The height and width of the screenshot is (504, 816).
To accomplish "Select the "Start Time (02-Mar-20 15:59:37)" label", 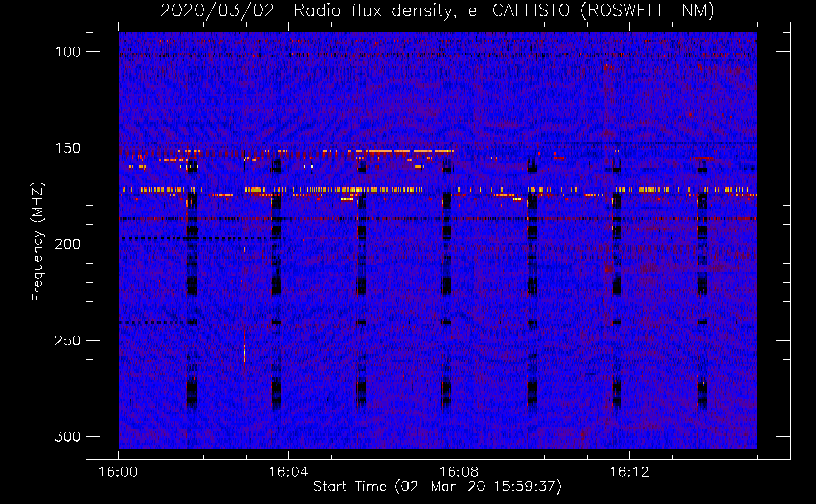I will [437, 487].
